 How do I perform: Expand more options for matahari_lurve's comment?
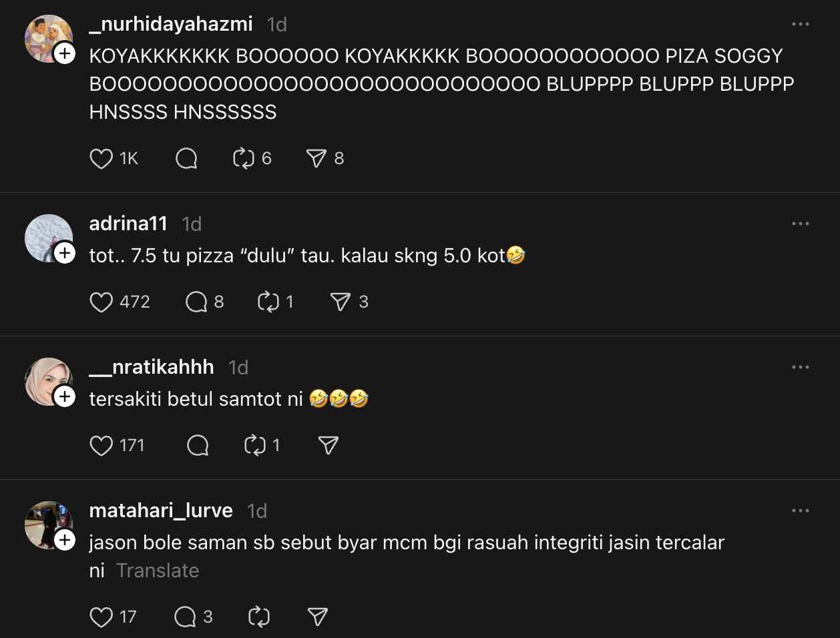pyautogui.click(x=800, y=511)
